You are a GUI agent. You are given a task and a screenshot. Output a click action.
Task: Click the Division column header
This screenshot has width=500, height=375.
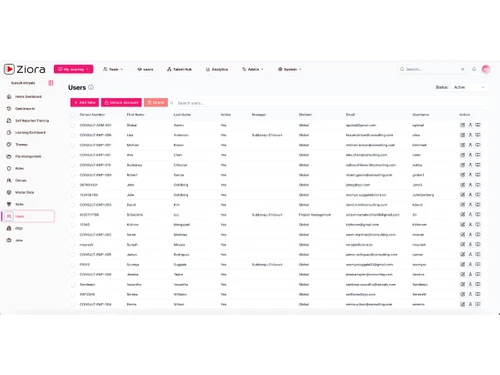click(305, 115)
